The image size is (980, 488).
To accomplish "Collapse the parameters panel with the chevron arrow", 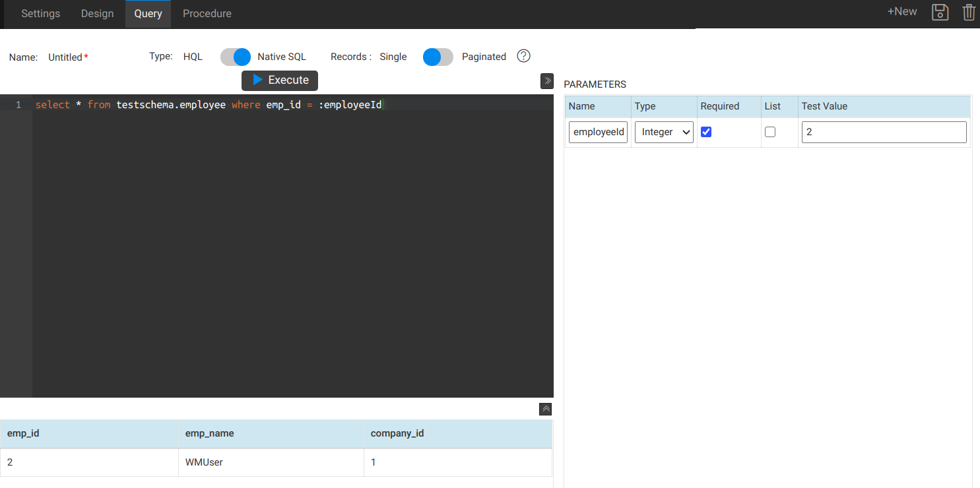I will [547, 80].
